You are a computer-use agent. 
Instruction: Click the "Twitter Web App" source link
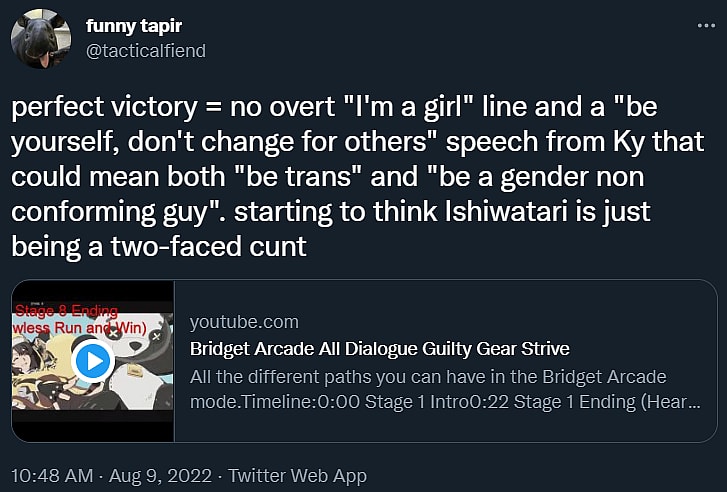coord(298,476)
